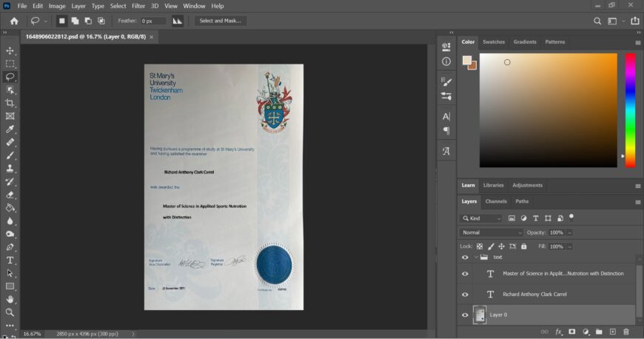Select the Eyedropper tool
644x339 pixels.
10,130
